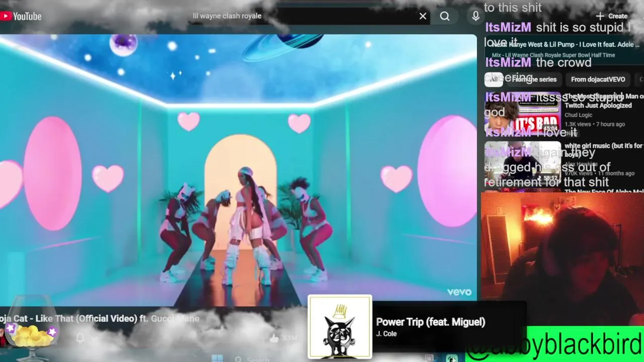Open the 'IT'S BAD' video thumbnail
644x362 pixels.
[523, 113]
